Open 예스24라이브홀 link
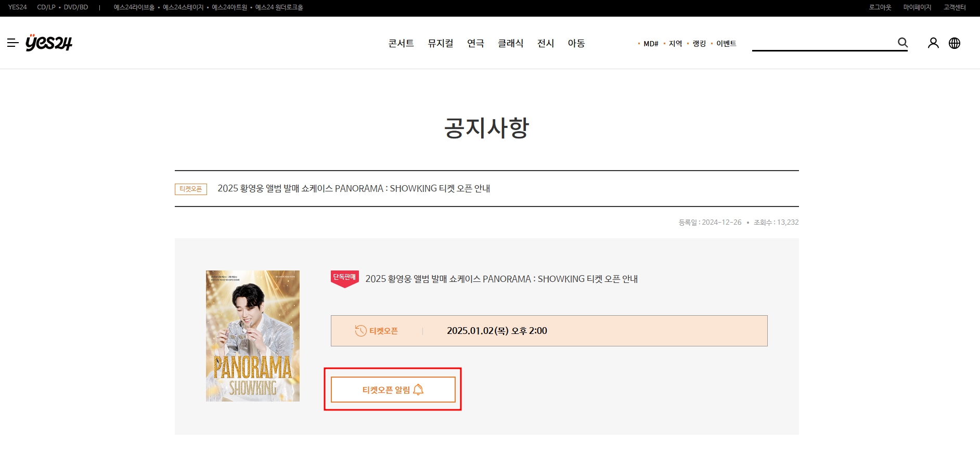 click(134, 7)
